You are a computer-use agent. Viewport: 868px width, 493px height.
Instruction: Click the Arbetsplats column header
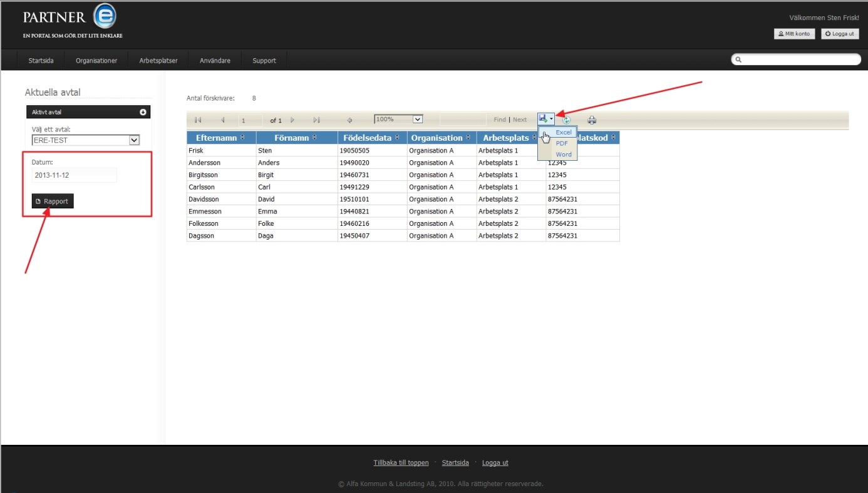(507, 138)
